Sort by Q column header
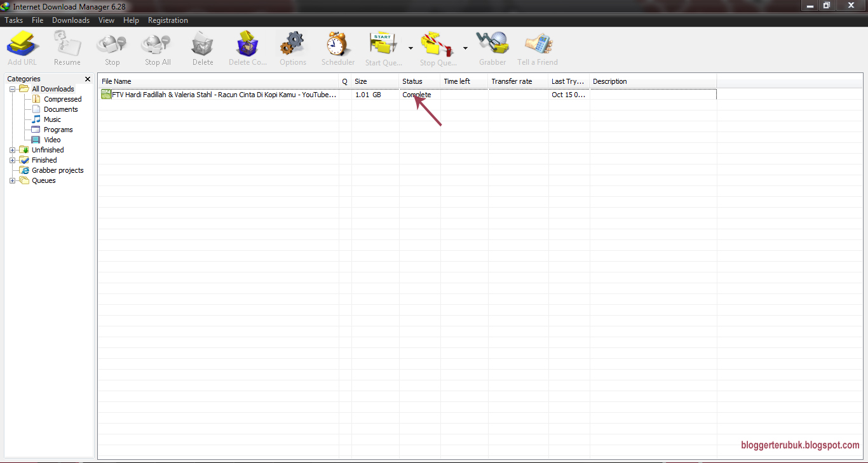Screen dimensions: 868x463 [x=345, y=81]
